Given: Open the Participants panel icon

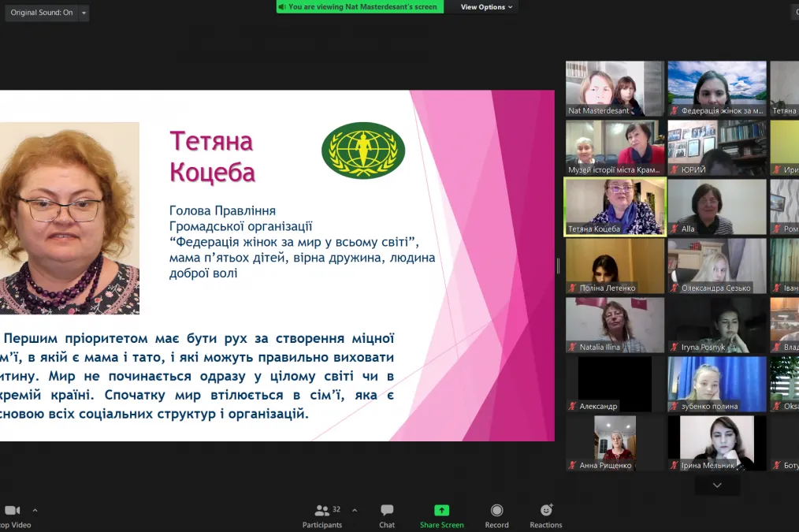Looking at the screenshot, I should pyautogui.click(x=322, y=510).
